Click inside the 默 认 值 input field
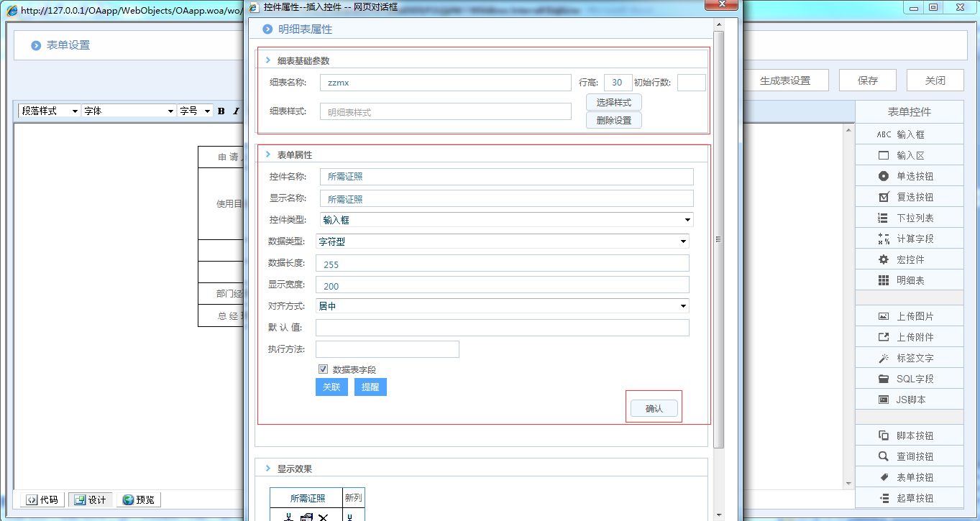980x521 pixels. (x=502, y=328)
